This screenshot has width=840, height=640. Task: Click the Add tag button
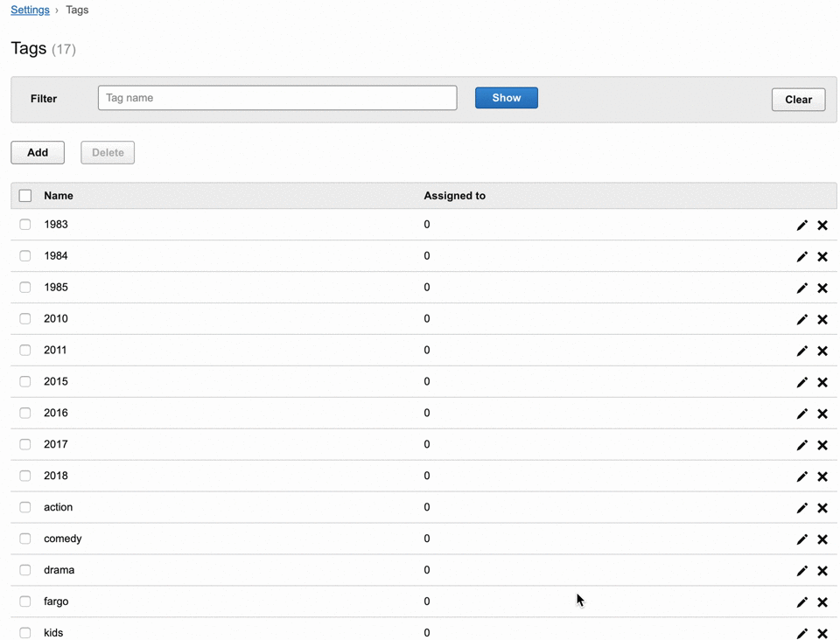pos(38,152)
